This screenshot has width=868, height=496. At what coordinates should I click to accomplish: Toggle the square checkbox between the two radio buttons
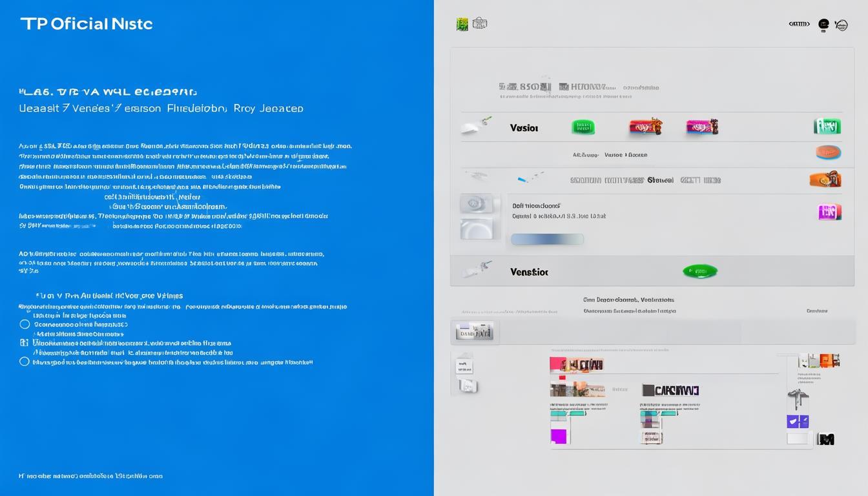[25, 343]
